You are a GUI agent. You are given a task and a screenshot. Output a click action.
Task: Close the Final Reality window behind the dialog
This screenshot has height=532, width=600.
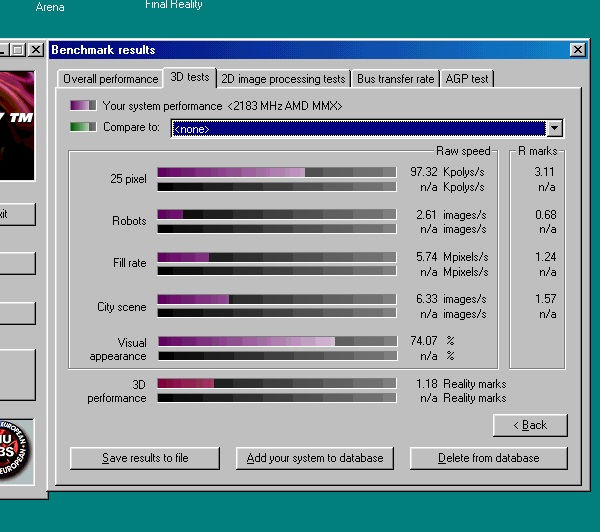[x=36, y=49]
